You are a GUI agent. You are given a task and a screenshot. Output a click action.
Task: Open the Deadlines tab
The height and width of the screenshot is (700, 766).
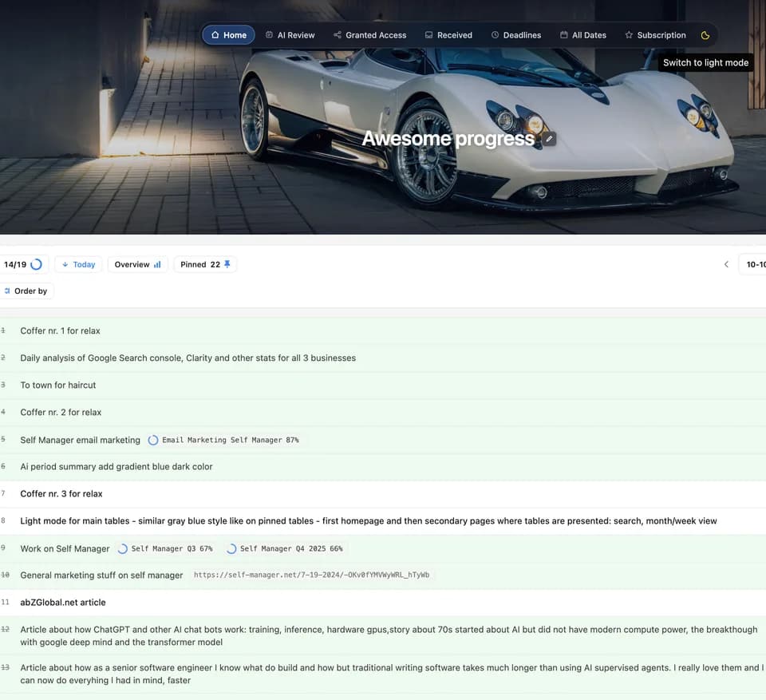tap(516, 35)
